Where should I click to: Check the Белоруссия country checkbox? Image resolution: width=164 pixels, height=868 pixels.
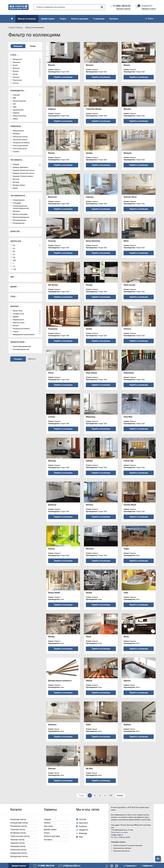click(11, 59)
